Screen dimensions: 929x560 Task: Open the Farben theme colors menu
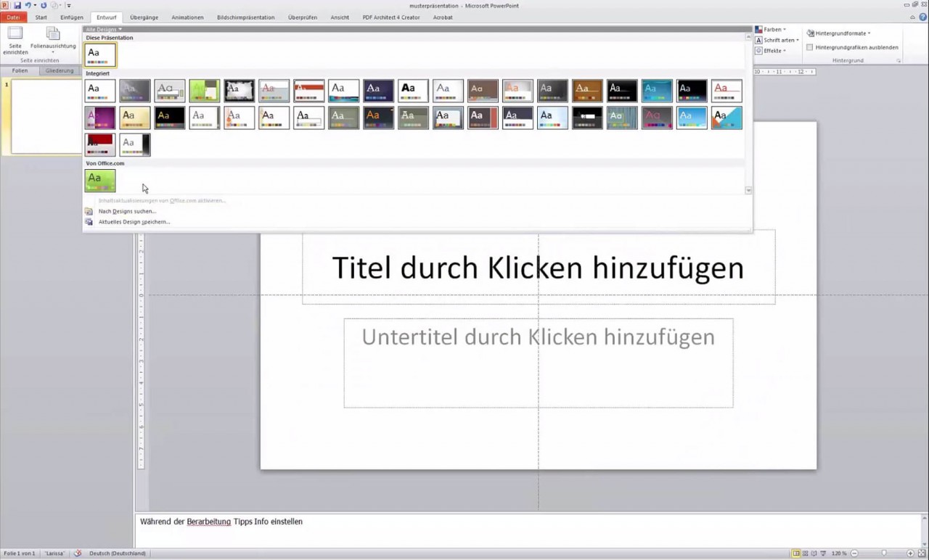[770, 30]
